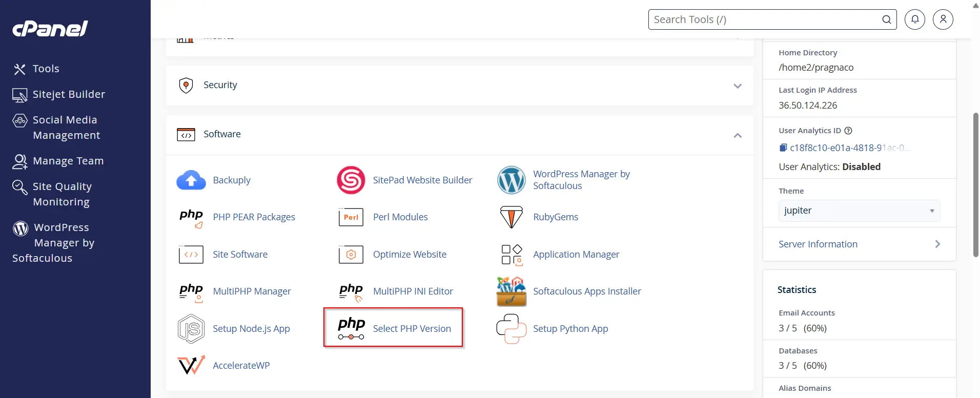Screen dimensions: 980x398
Task: Open Setup Python App link
Action: pos(570,329)
